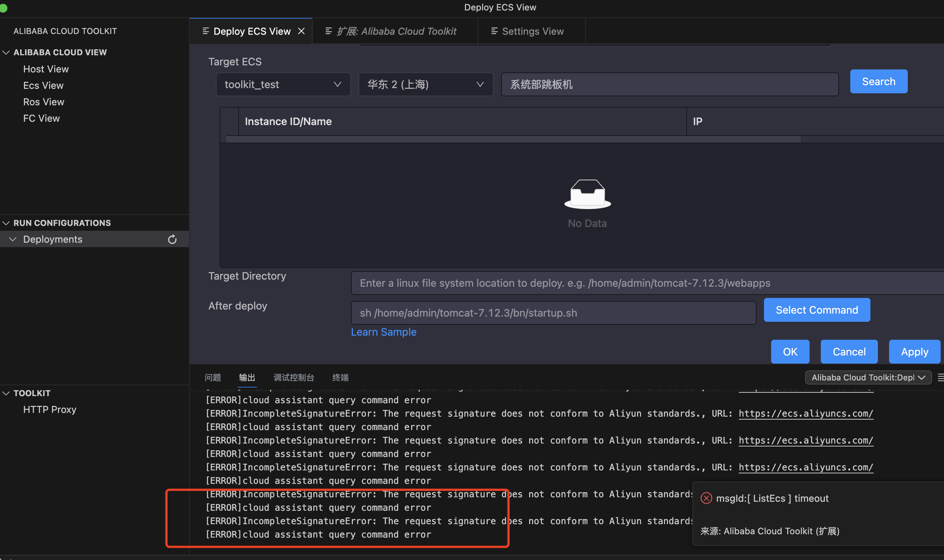The height and width of the screenshot is (560, 944).
Task: Collapse the Alibaba Cloud View section
Action: 6,52
